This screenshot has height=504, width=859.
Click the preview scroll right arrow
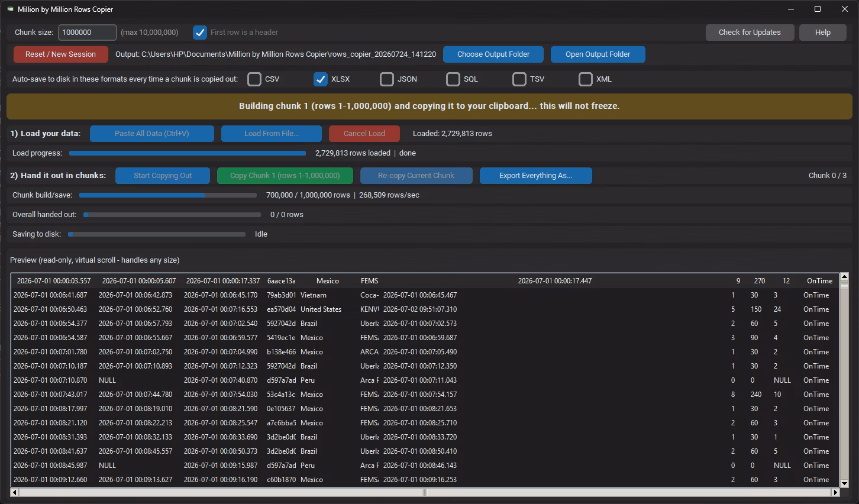pyautogui.click(x=835, y=492)
